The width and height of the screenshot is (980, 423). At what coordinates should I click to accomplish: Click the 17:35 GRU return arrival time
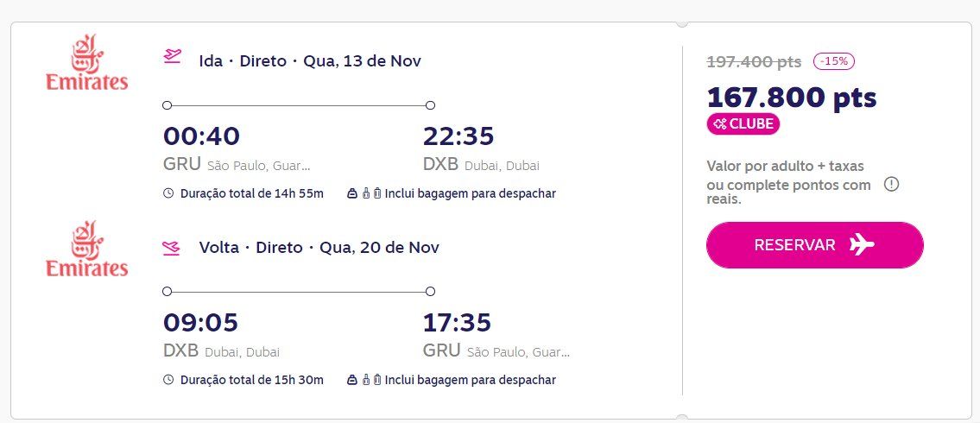click(457, 322)
